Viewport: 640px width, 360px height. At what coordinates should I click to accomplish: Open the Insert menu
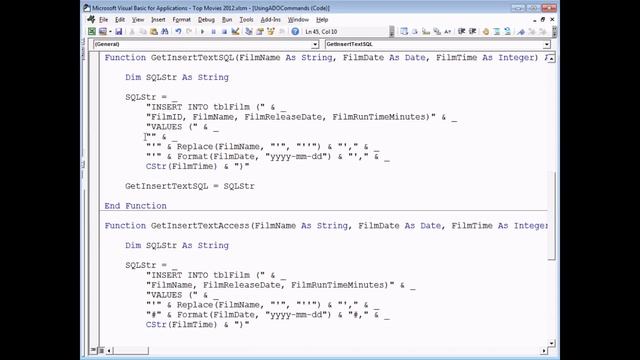pos(158,20)
